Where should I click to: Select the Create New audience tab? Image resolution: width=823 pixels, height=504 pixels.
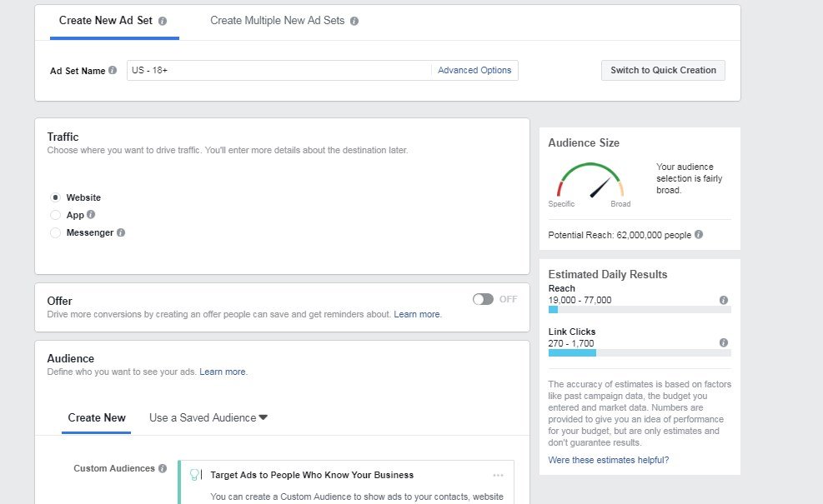pos(97,418)
